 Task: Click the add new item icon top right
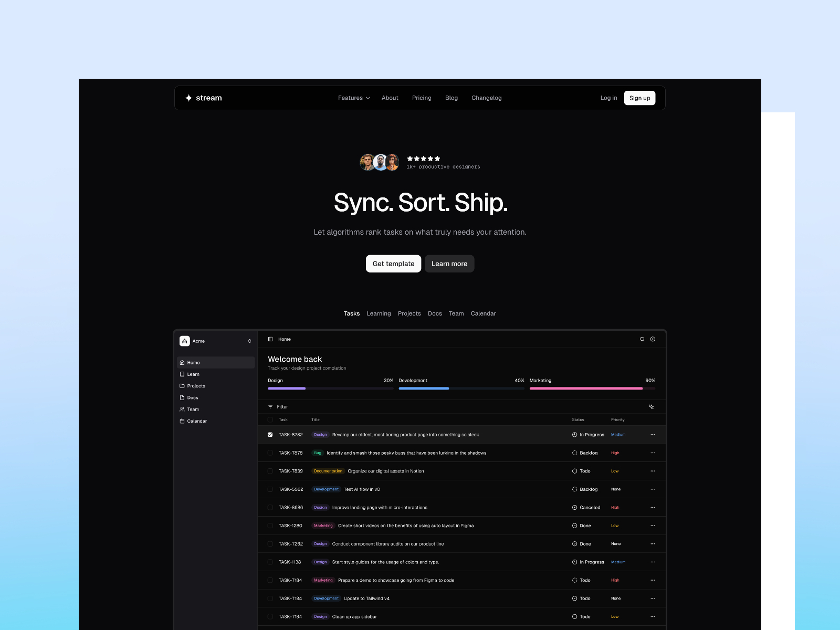point(653,339)
